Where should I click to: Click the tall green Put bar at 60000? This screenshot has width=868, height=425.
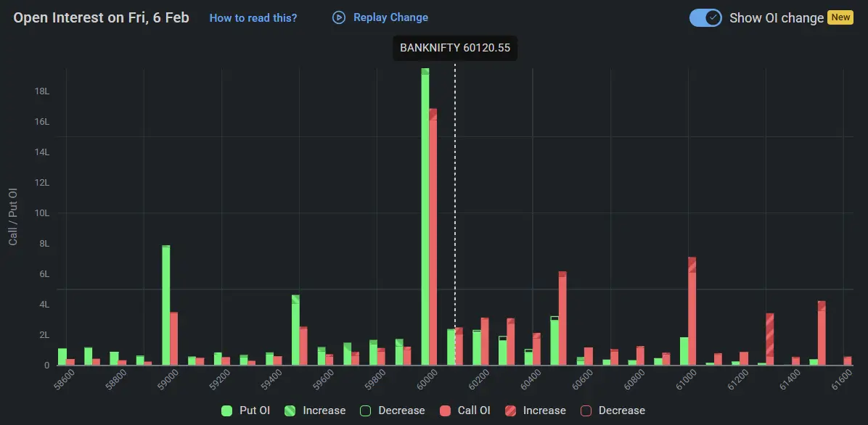pyautogui.click(x=425, y=217)
